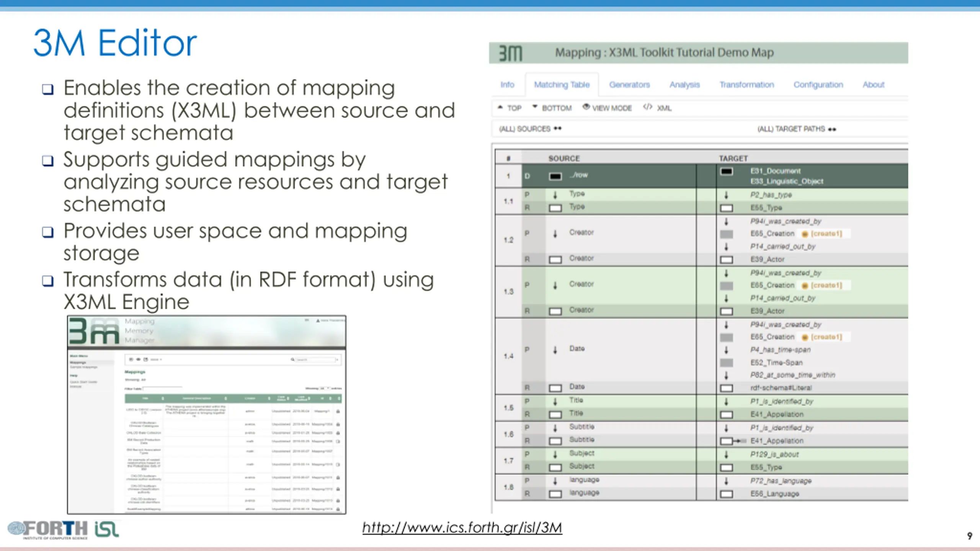Click the down arrow beside P2_has_type

[726, 195]
